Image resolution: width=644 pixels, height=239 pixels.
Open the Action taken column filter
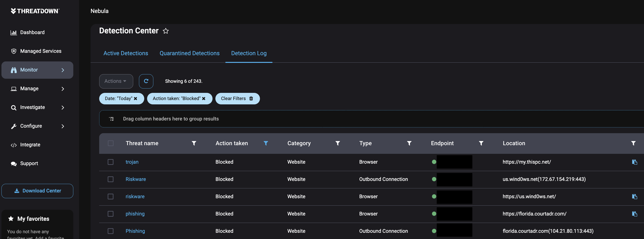(x=266, y=143)
